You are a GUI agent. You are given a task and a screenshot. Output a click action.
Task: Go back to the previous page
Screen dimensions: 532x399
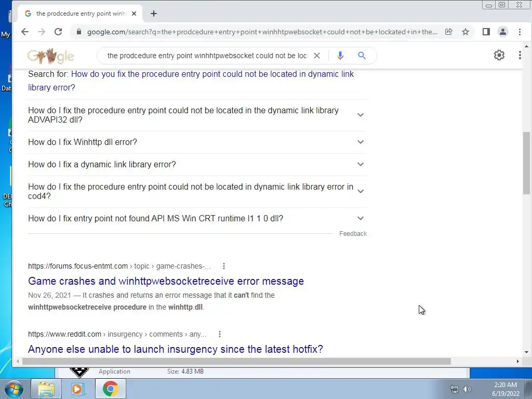[x=25, y=32]
